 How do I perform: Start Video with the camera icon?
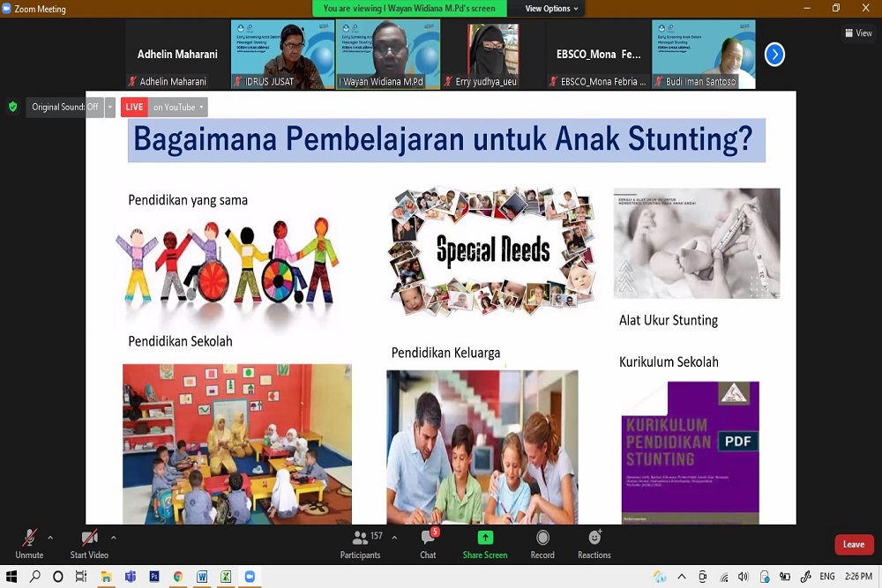point(89,544)
